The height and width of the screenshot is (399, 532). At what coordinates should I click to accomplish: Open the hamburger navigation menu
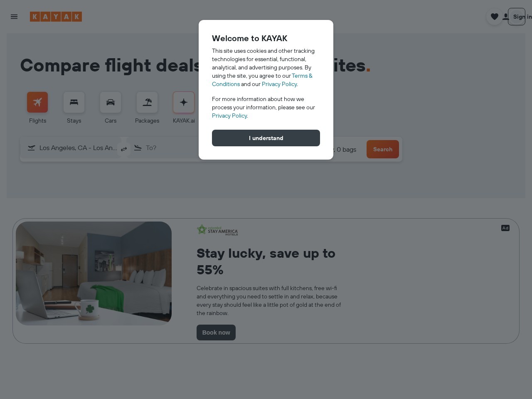[x=14, y=17]
